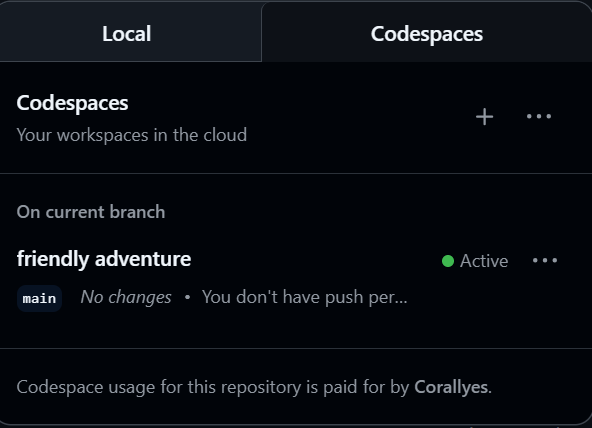This screenshot has height=428, width=592.
Task: Open friendly adventure codespace options ellipsis
Action: tap(545, 260)
